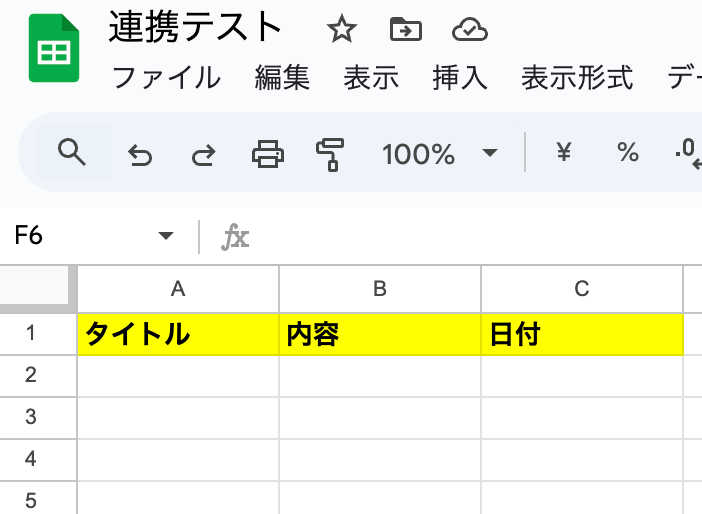702x514 pixels.
Task: Click the Google Sheets home logo
Action: click(54, 48)
